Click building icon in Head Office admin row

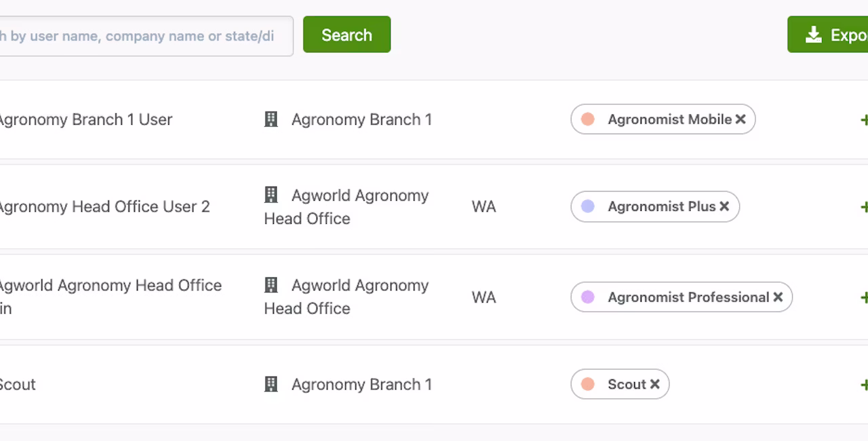(x=271, y=285)
